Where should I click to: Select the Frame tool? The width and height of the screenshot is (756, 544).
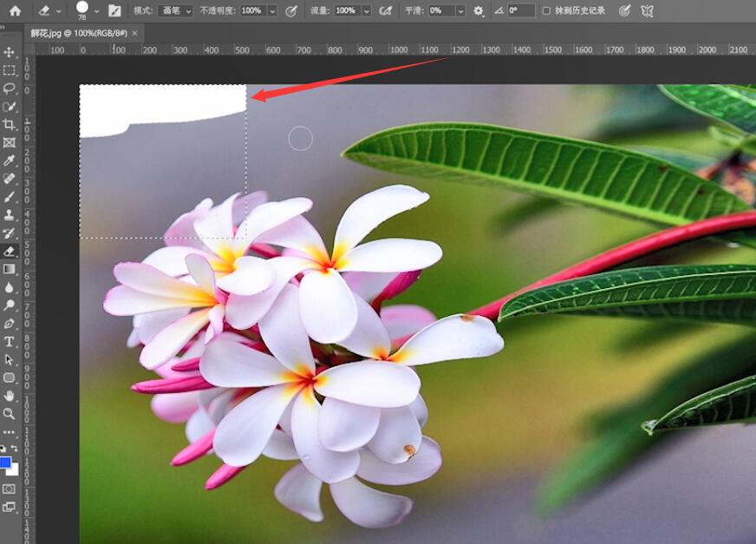coord(10,142)
